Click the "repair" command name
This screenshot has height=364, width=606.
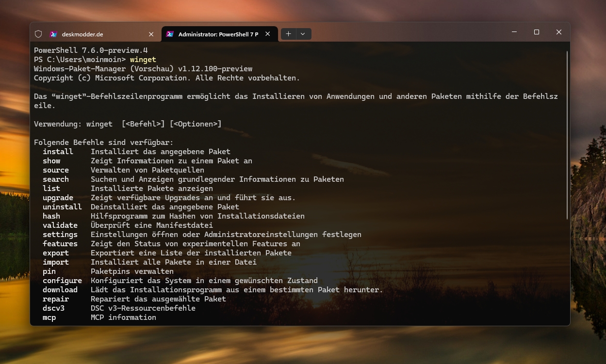pos(56,299)
